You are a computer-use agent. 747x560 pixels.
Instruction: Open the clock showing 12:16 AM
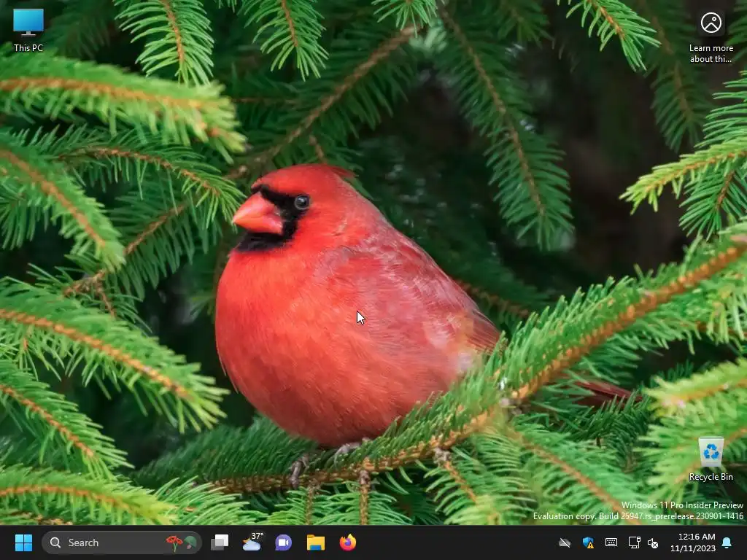click(693, 542)
